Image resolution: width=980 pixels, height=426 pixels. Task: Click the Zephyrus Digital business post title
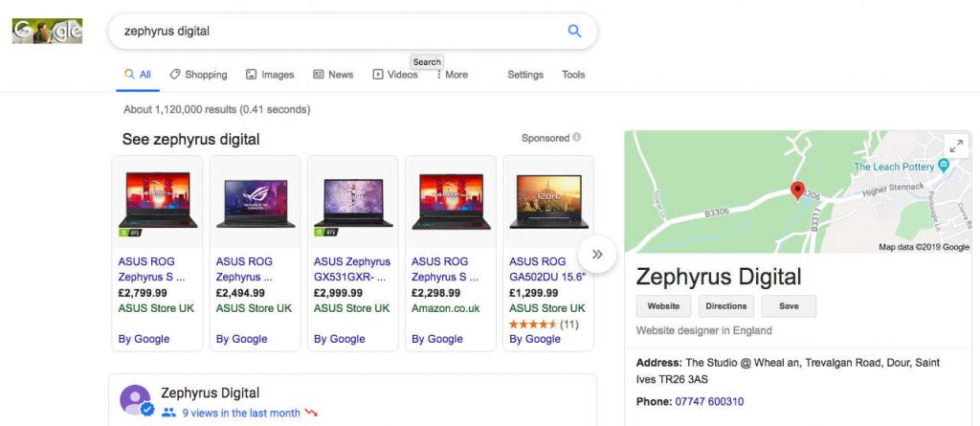pyautogui.click(x=210, y=392)
